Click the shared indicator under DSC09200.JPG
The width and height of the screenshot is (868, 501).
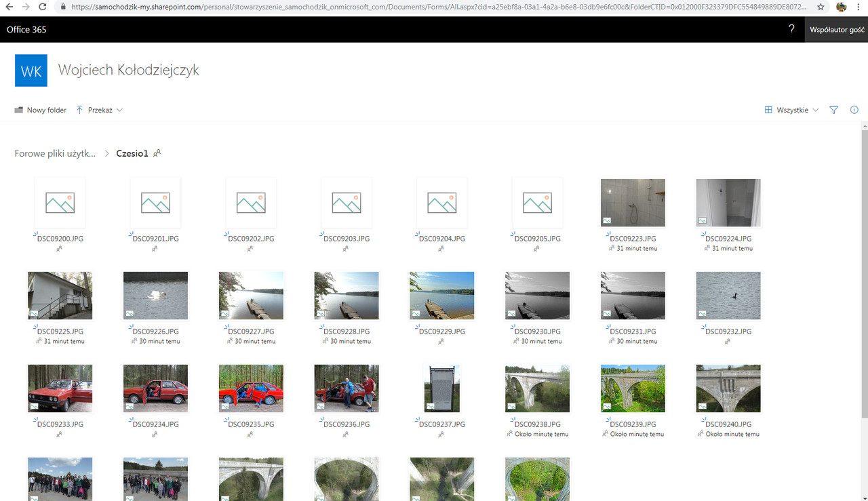[x=60, y=248]
